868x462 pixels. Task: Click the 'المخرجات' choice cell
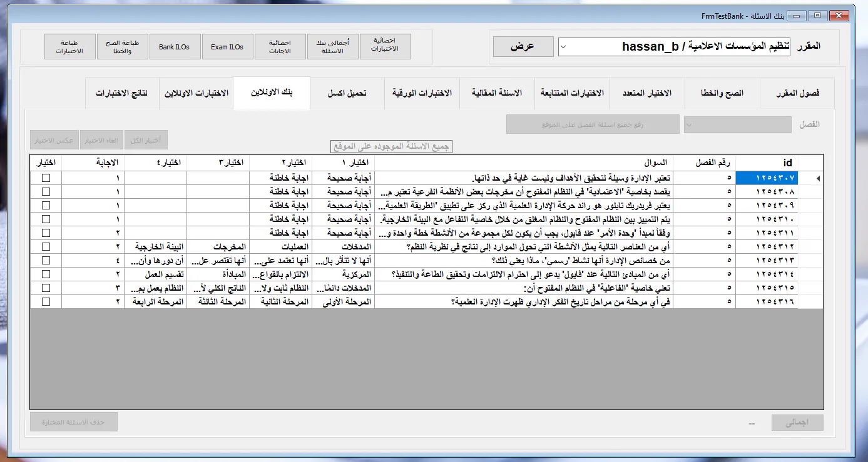coord(218,246)
